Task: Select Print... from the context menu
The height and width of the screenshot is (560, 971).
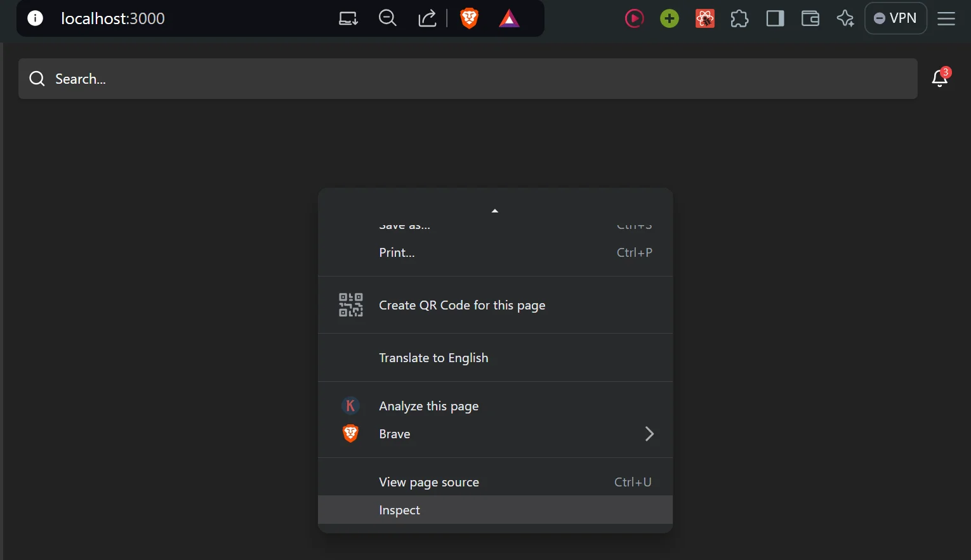Action: pos(495,252)
